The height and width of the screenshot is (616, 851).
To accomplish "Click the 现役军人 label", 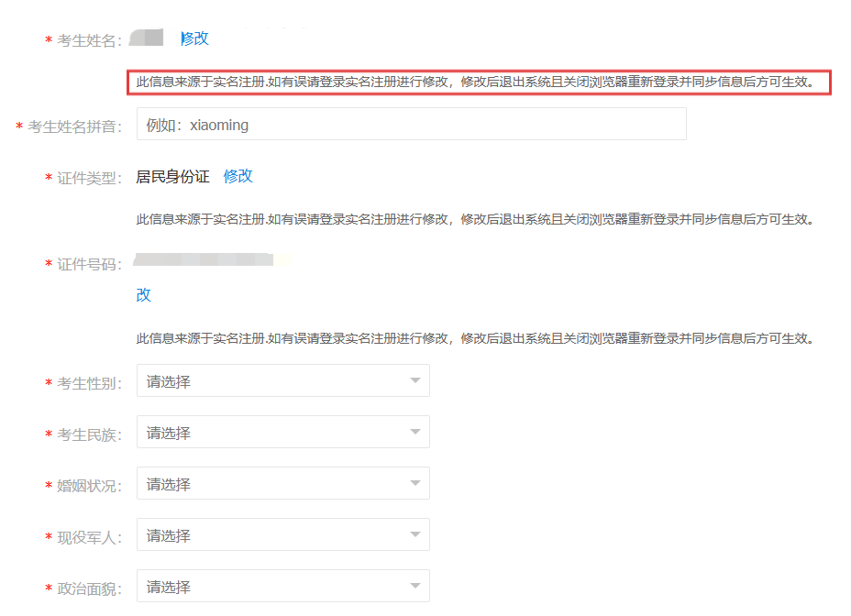I will click(x=90, y=537).
